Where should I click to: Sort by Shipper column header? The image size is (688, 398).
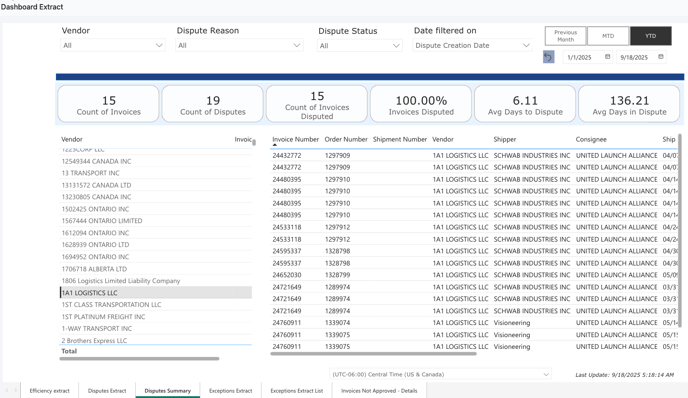click(505, 139)
